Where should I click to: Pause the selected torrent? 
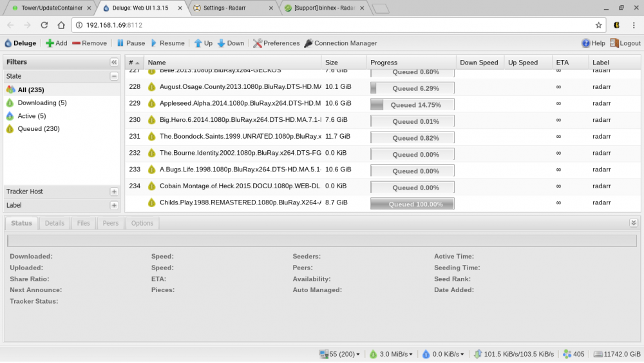[x=131, y=43]
